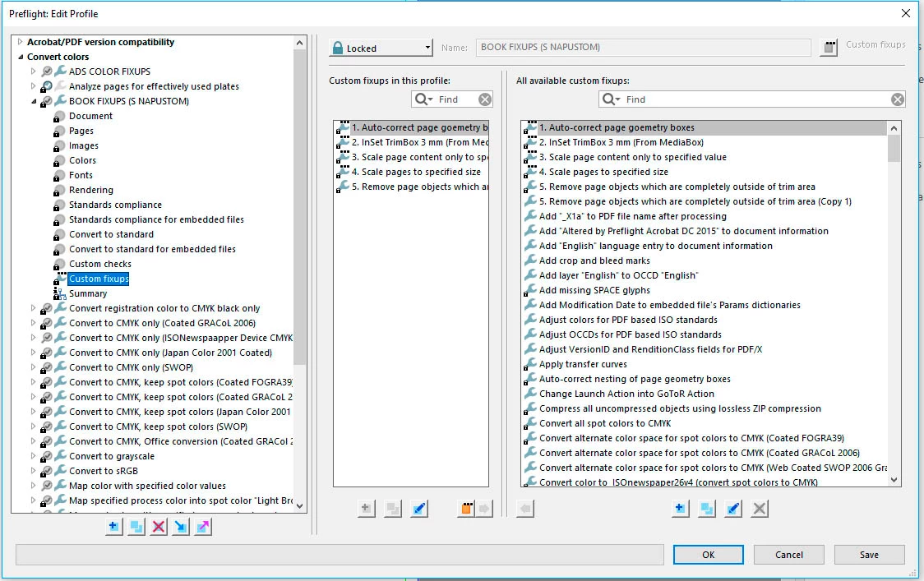Clear the all available fixups Find search
This screenshot has height=581, width=924.
click(898, 99)
